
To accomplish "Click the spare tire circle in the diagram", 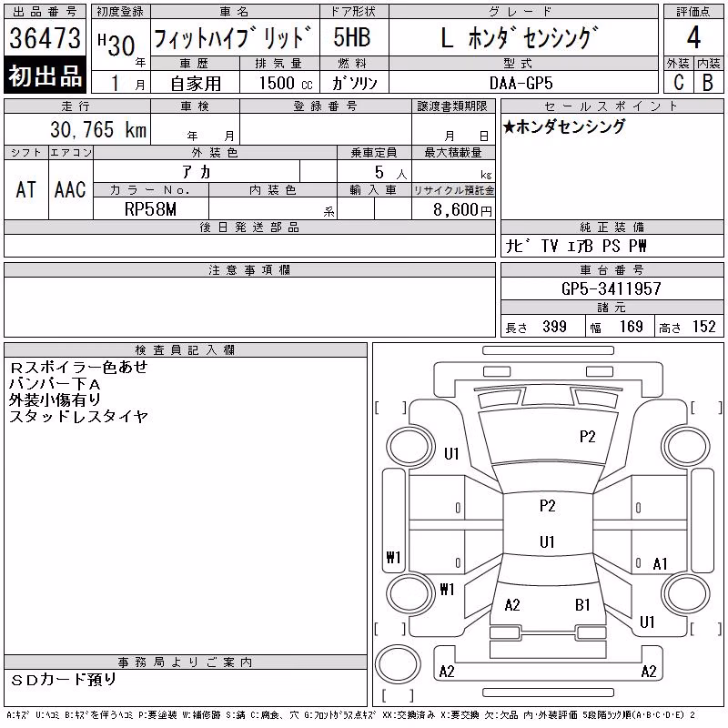I will click(398, 663).
